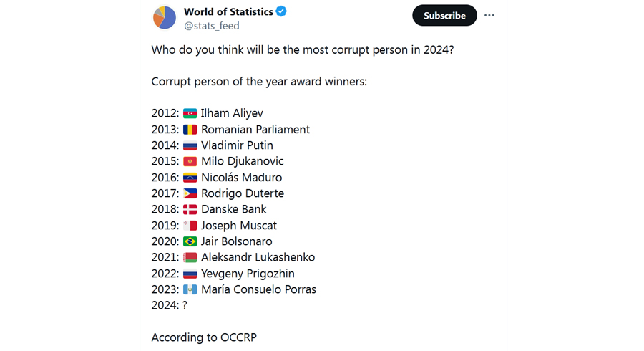Open the @stats_feed handle link
This screenshot has width=644, height=351.
coord(212,26)
